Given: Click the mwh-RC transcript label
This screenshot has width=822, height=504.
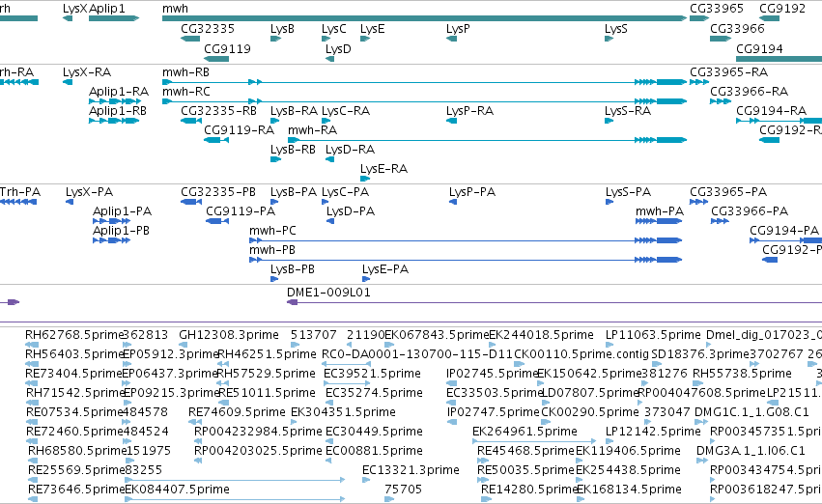Looking at the screenshot, I should click(x=186, y=92).
